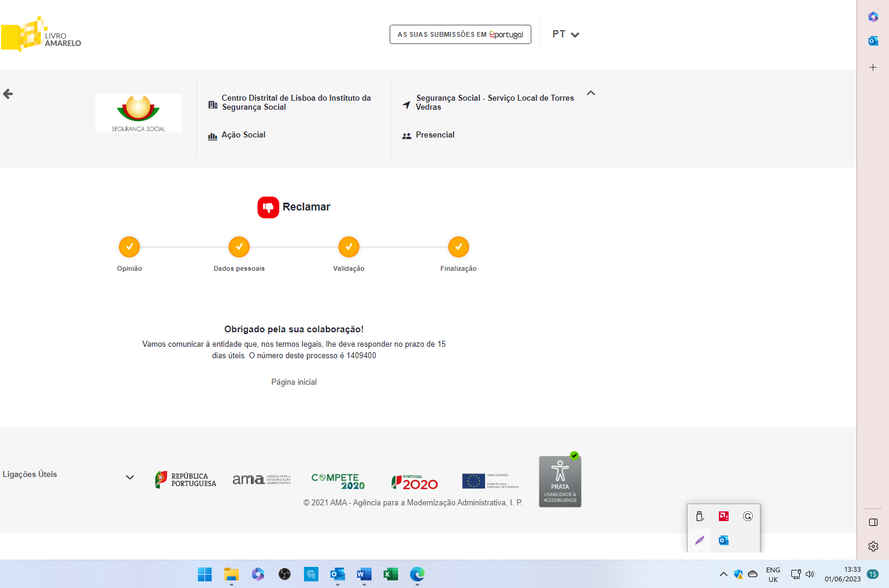Click the chart icon beside Ação Social
Viewport: 889px width, 588px height.
pos(212,136)
